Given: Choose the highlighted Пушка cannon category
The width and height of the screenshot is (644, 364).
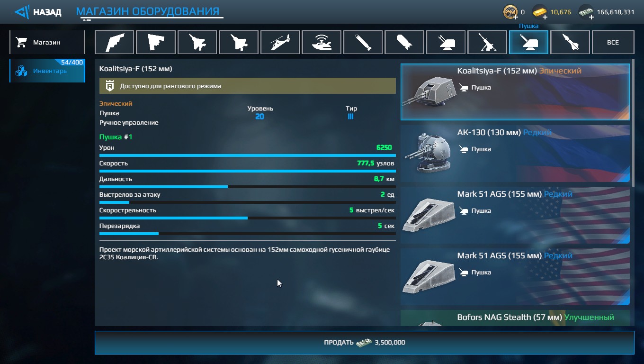Looking at the screenshot, I should pyautogui.click(x=528, y=42).
